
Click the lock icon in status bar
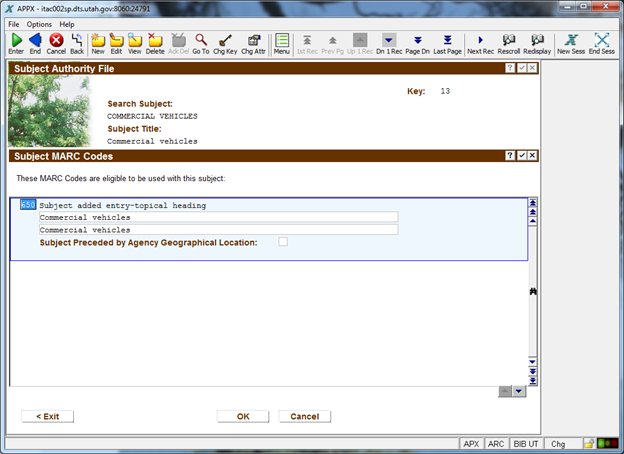click(589, 443)
